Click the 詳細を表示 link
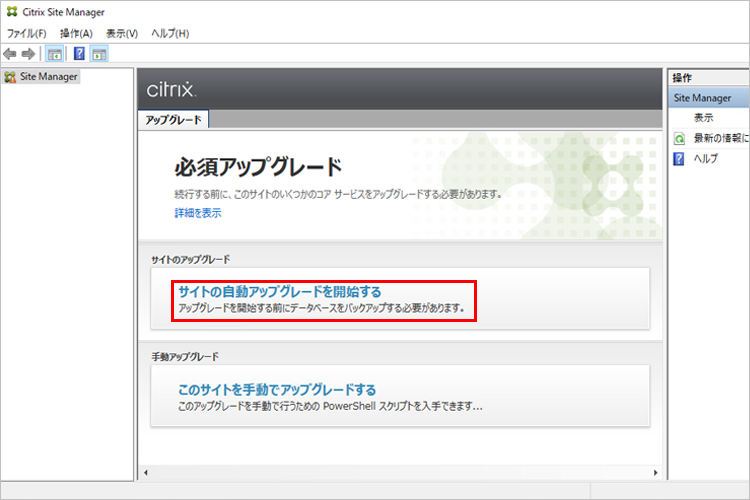The height and width of the screenshot is (500, 750). point(198,213)
